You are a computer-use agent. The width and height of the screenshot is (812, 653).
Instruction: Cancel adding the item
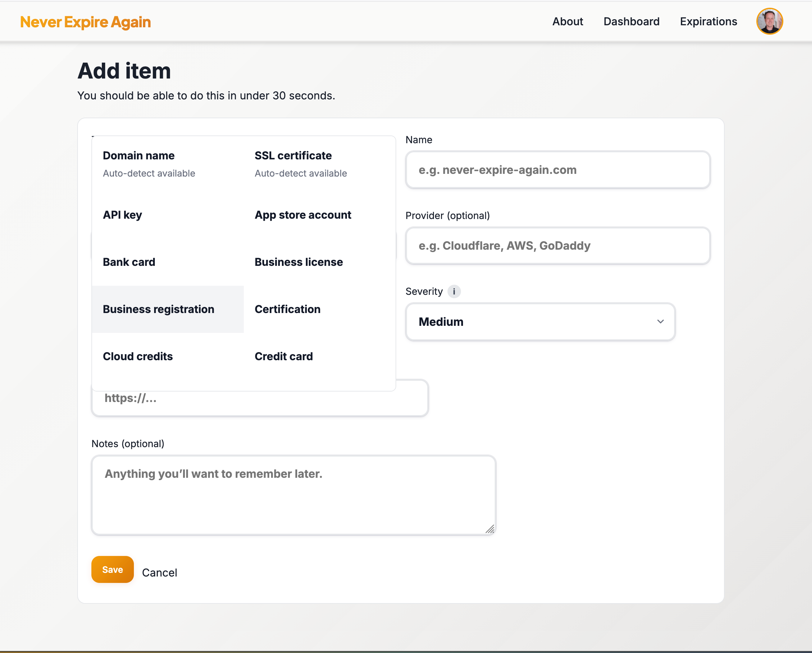(x=159, y=572)
